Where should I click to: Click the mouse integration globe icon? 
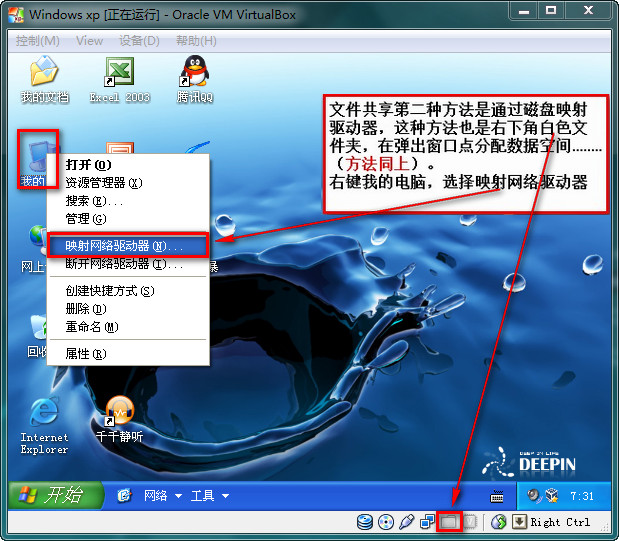click(x=498, y=522)
